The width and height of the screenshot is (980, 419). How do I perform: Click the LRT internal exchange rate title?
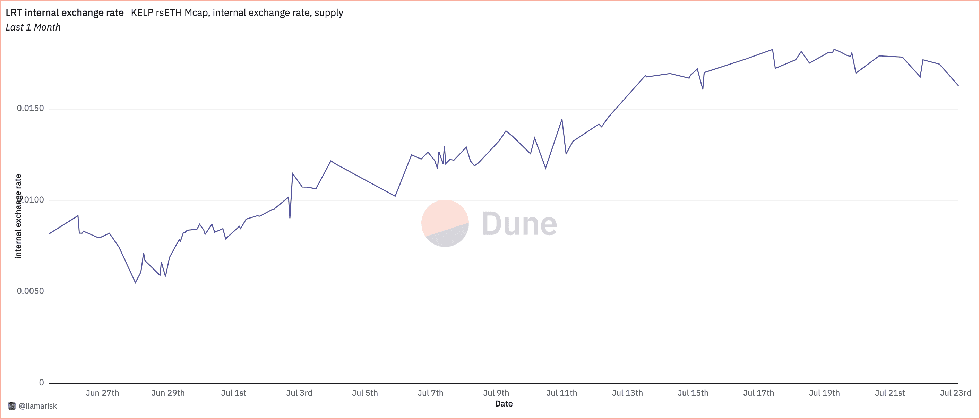coord(64,12)
